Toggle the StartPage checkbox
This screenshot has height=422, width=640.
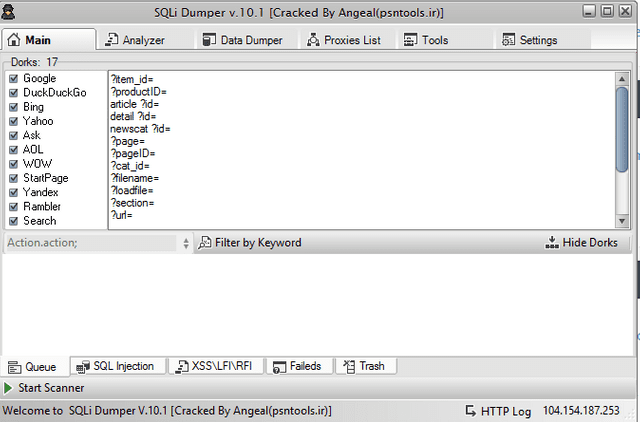13,178
